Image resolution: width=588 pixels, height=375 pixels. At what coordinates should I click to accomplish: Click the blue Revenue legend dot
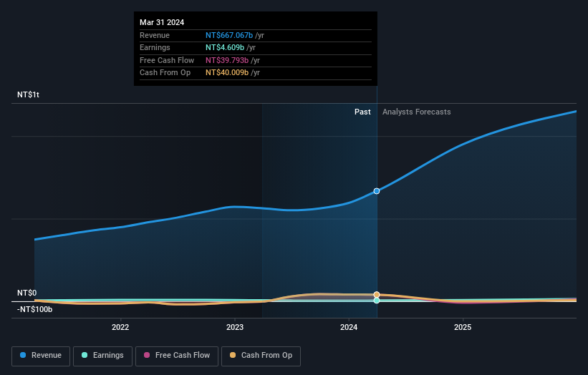coord(23,355)
